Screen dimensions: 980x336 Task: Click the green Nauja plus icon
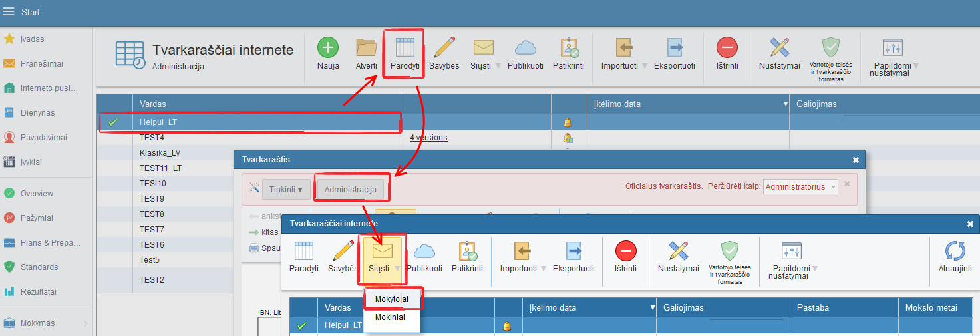[327, 48]
